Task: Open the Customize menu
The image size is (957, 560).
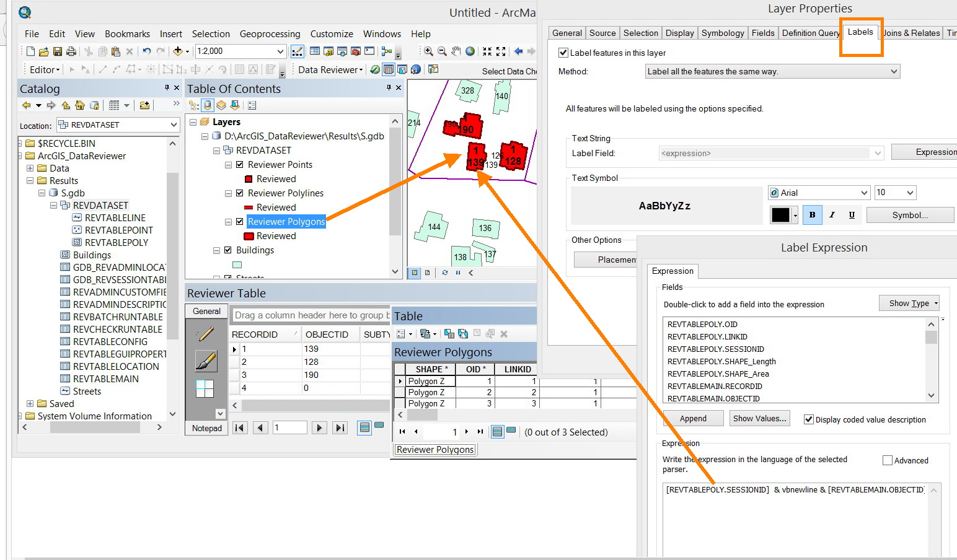Action: (332, 34)
